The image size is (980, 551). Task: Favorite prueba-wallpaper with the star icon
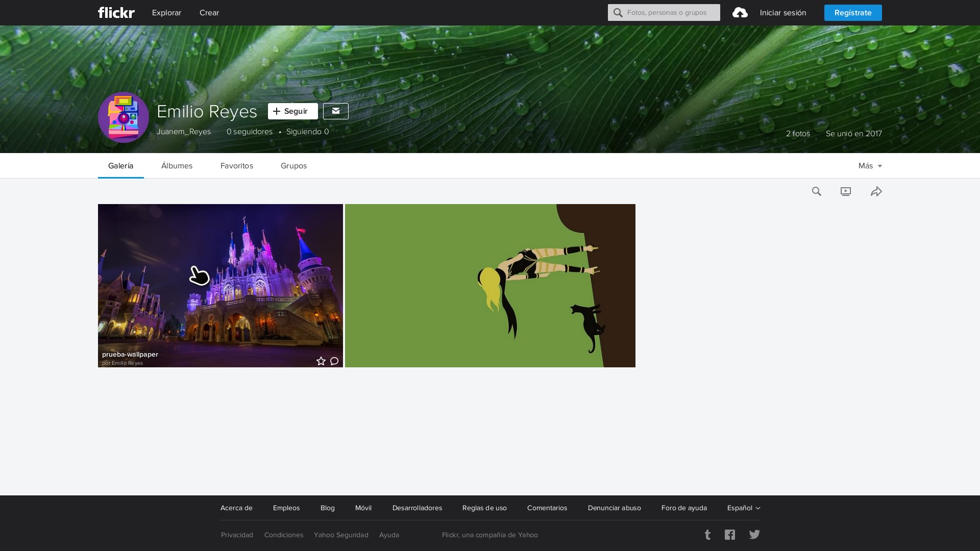[321, 361]
